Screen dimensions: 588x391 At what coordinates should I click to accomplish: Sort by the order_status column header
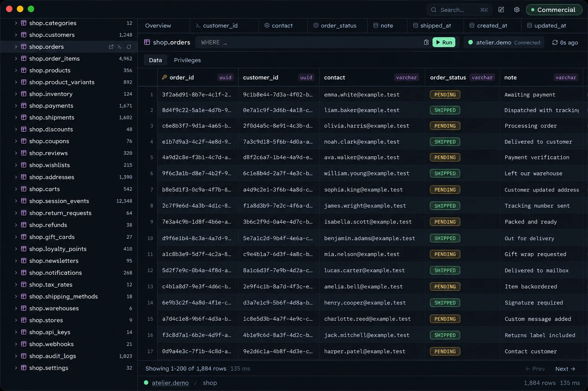point(462,77)
